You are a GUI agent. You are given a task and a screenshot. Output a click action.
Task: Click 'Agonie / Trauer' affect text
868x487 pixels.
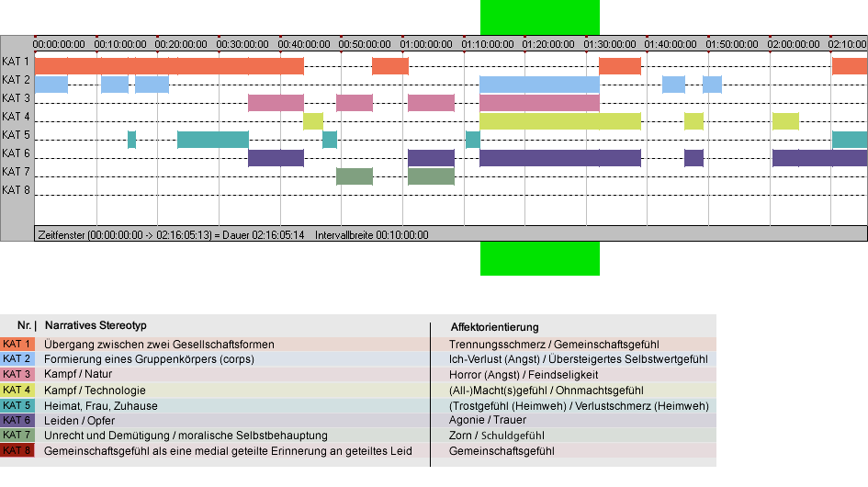click(488, 420)
